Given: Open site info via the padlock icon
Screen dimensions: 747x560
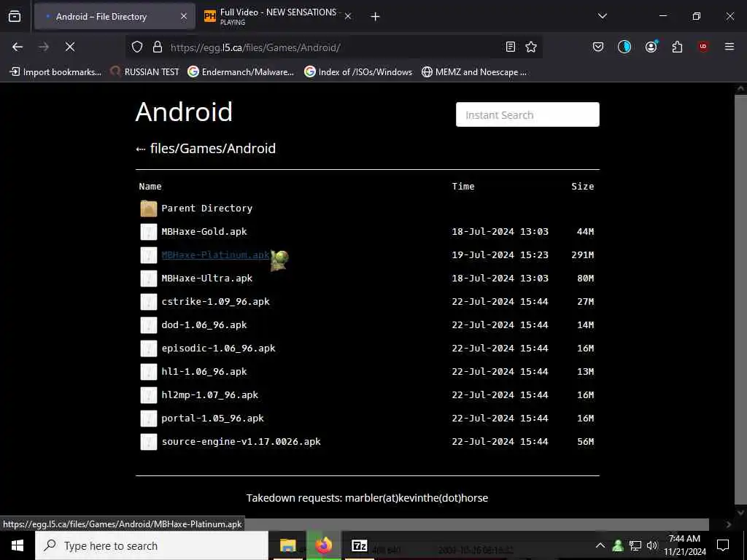Looking at the screenshot, I should pyautogui.click(x=158, y=47).
